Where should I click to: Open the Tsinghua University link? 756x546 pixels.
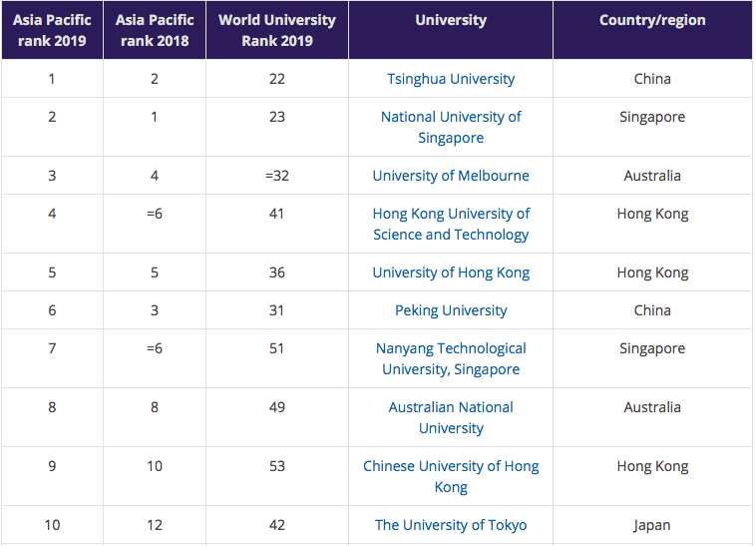click(451, 79)
